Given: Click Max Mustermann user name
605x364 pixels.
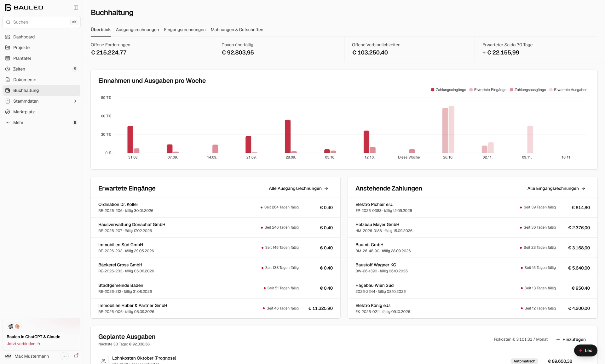Looking at the screenshot, I should [x=32, y=356].
